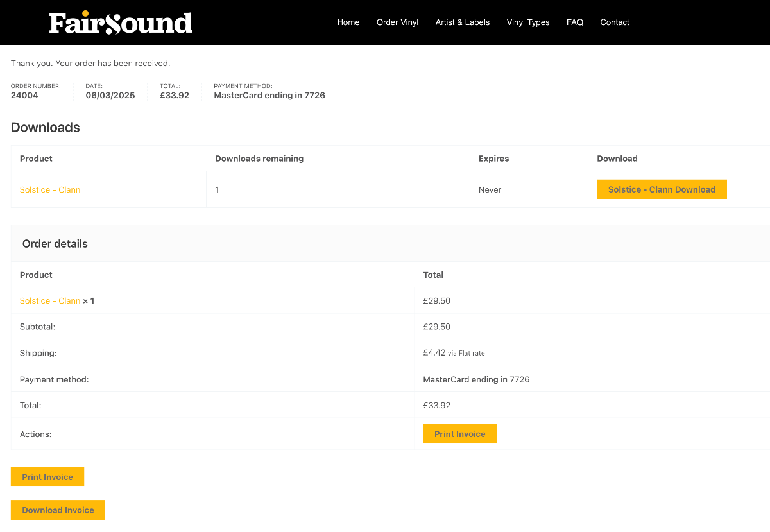Click the Total: row label
Image resolution: width=770 pixels, height=532 pixels.
pos(30,406)
